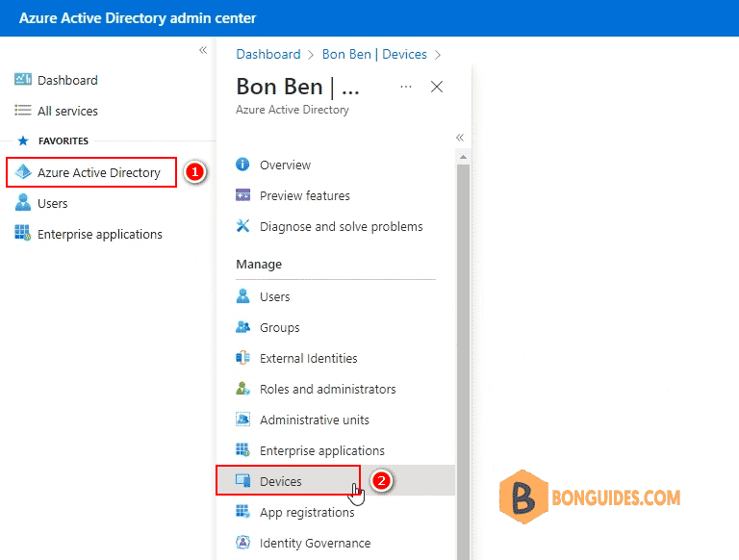Click the All services list icon

pos(23,111)
